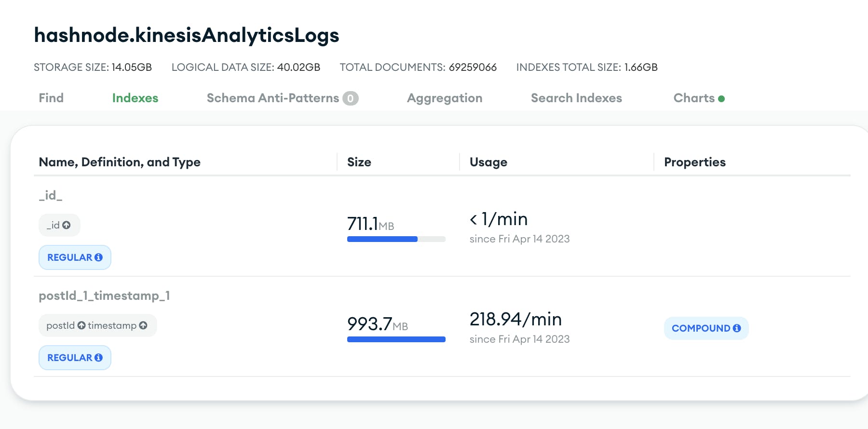The image size is (868, 429).
Task: Click the hashnode.kinesisAnalyticsLogs collection title
Action: (x=187, y=35)
